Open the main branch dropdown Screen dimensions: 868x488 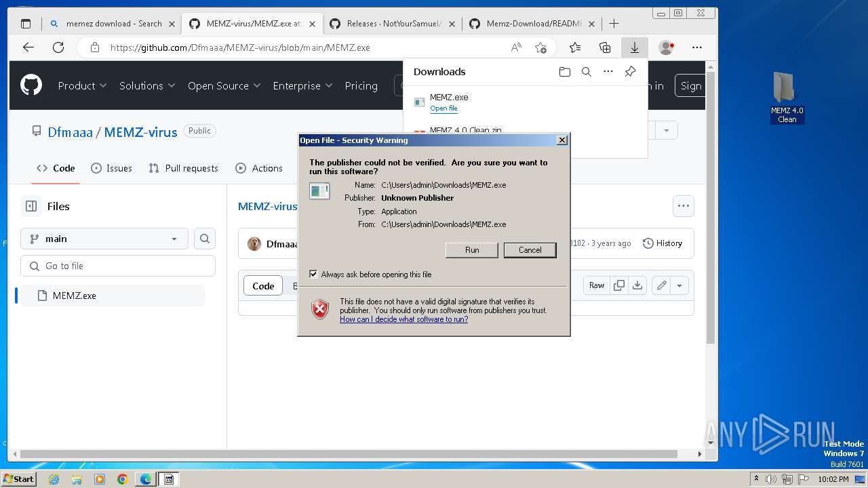tap(104, 239)
